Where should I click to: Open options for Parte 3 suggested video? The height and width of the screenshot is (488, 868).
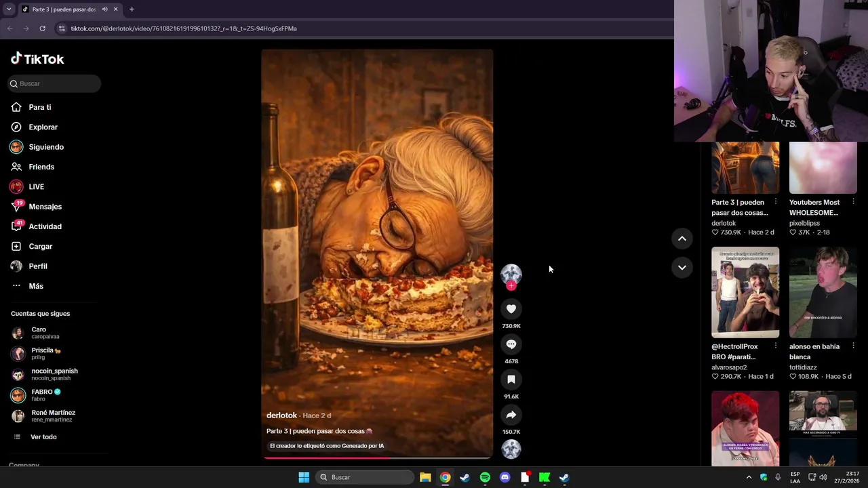775,202
